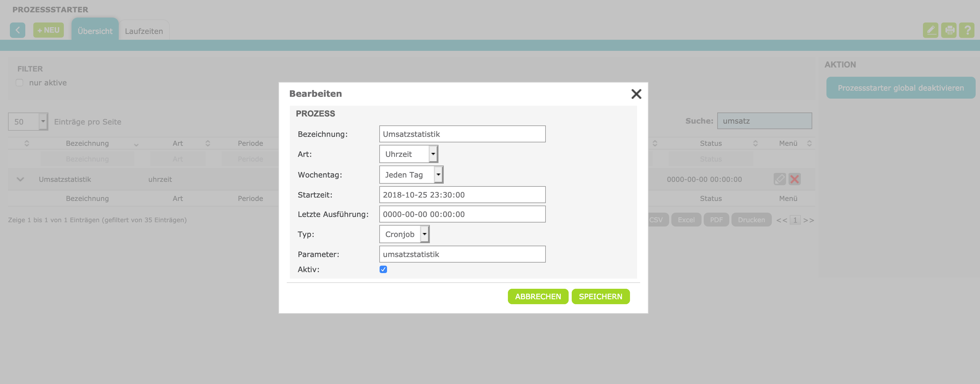This screenshot has width=980, height=384.
Task: Click the SPEICHERN button
Action: 600,296
